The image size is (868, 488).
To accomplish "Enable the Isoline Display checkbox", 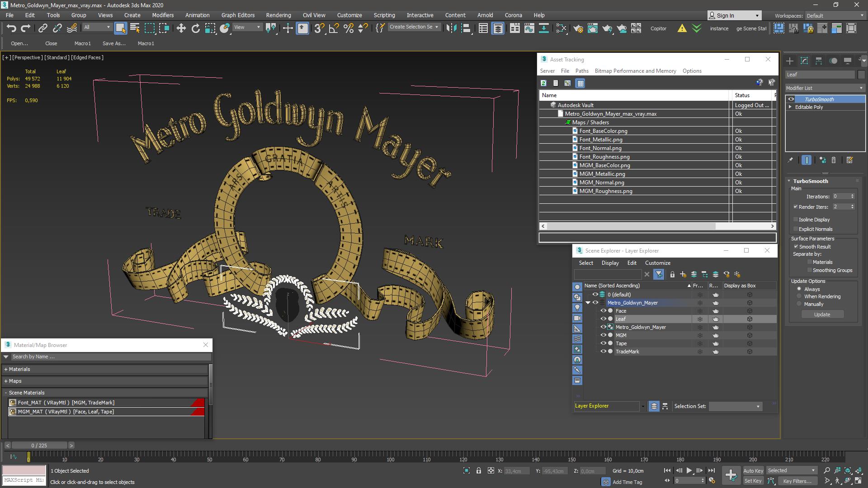I will 796,220.
